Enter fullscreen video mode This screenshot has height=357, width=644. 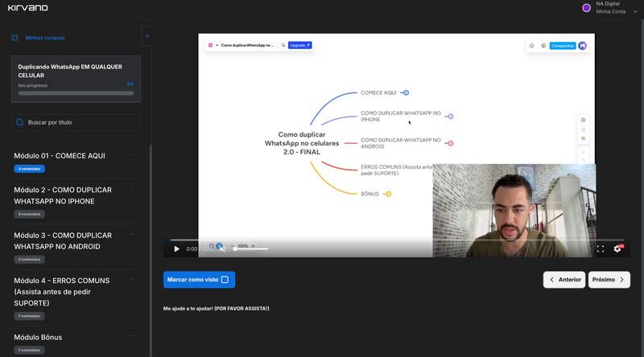pos(601,248)
